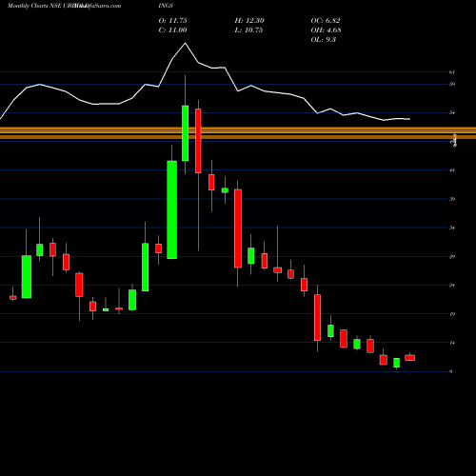Click the thick orange horizontal band
Screen dimensions: 476x476
click(x=238, y=133)
